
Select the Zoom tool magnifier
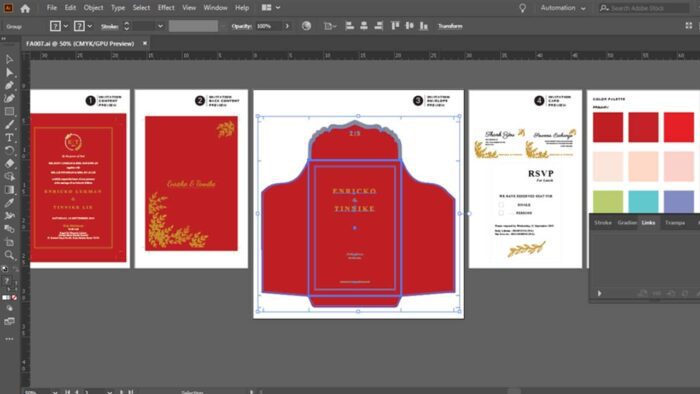click(9, 255)
